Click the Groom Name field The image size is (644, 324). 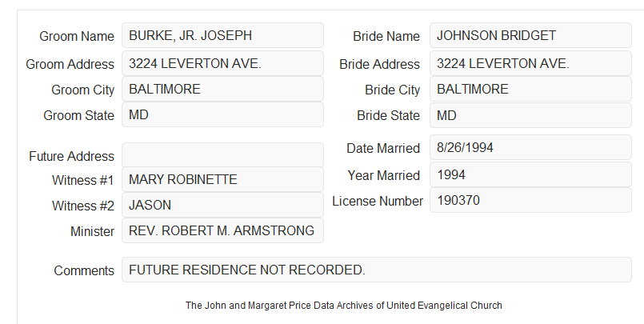[222, 36]
